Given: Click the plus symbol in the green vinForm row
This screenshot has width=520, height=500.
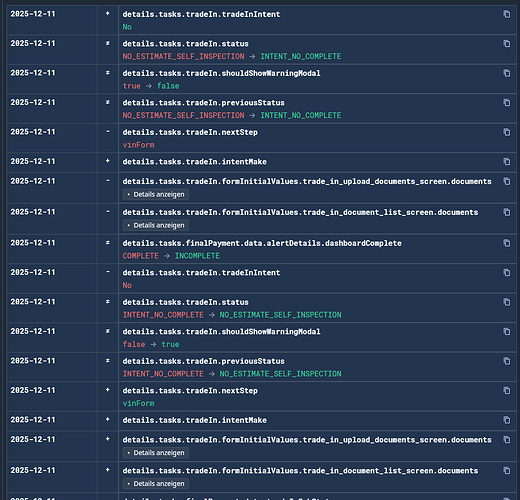Looking at the screenshot, I should (x=108, y=390).
